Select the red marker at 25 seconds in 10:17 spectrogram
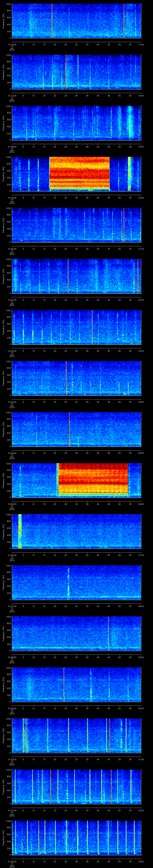The image size is (153, 868). pos(66,72)
